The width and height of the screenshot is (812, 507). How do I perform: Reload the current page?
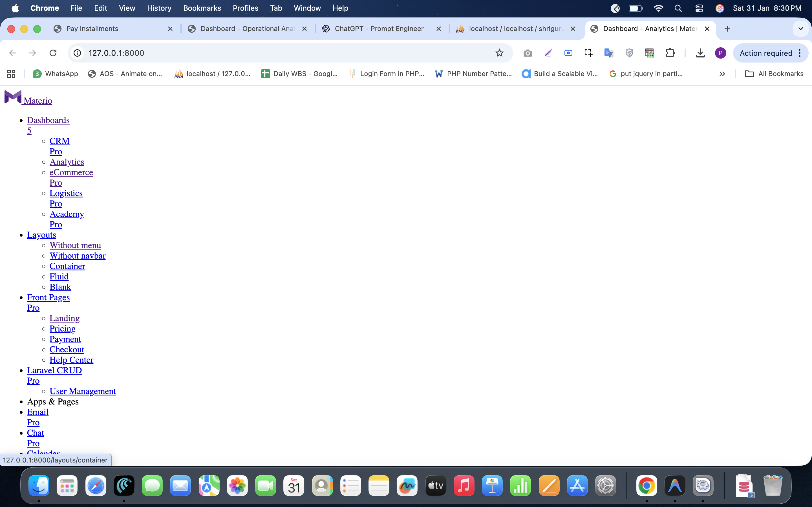(x=53, y=53)
